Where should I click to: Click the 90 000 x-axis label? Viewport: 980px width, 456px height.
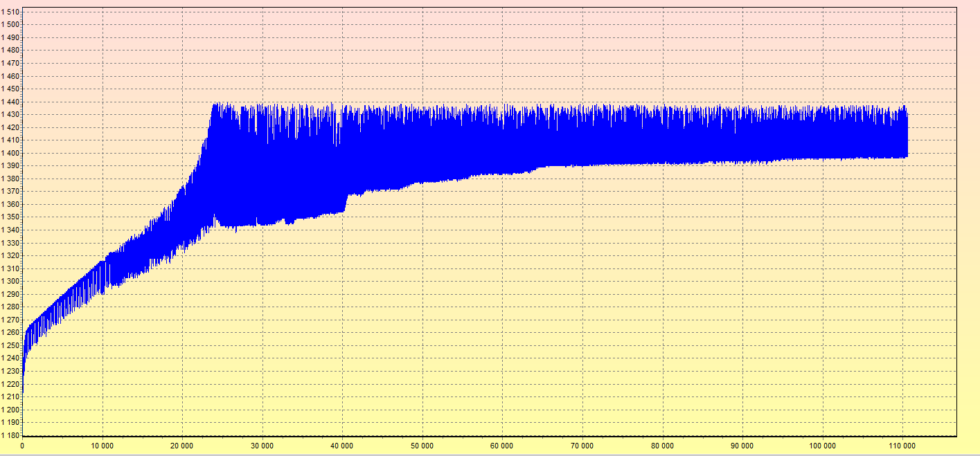coord(742,446)
